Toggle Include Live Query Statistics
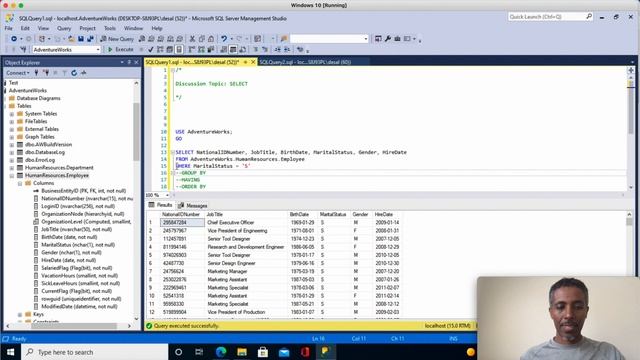 [201, 49]
